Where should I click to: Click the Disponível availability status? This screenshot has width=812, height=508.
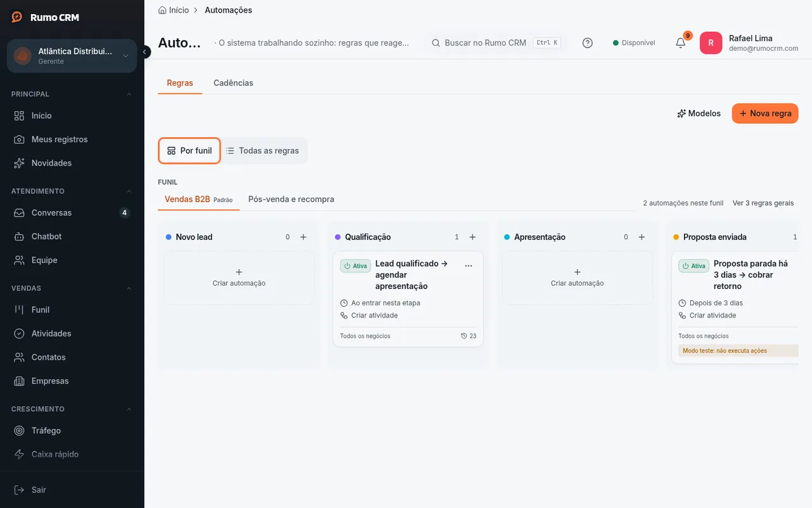click(x=634, y=43)
